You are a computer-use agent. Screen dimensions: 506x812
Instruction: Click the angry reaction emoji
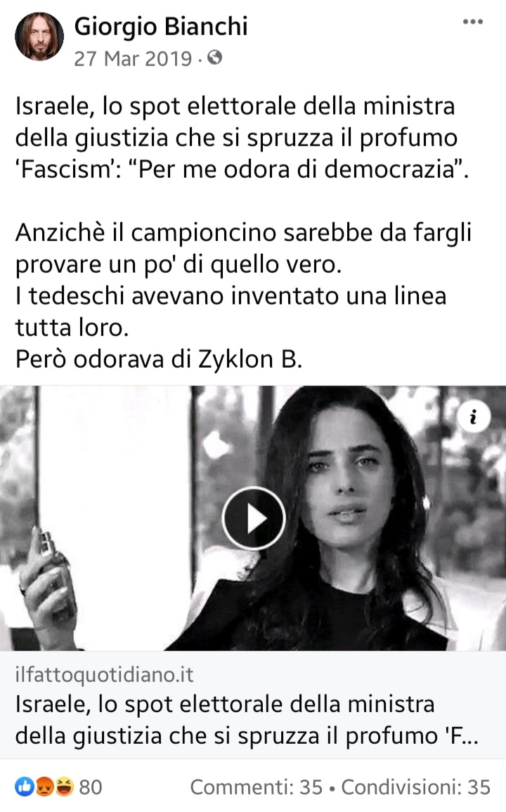[44, 787]
